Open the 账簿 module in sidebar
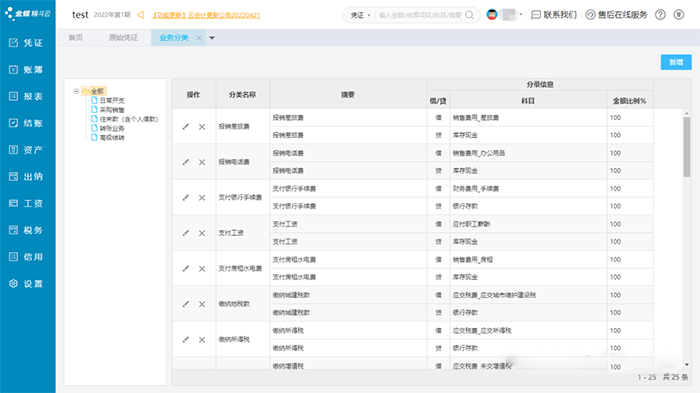The height and width of the screenshot is (393, 700). click(x=26, y=70)
